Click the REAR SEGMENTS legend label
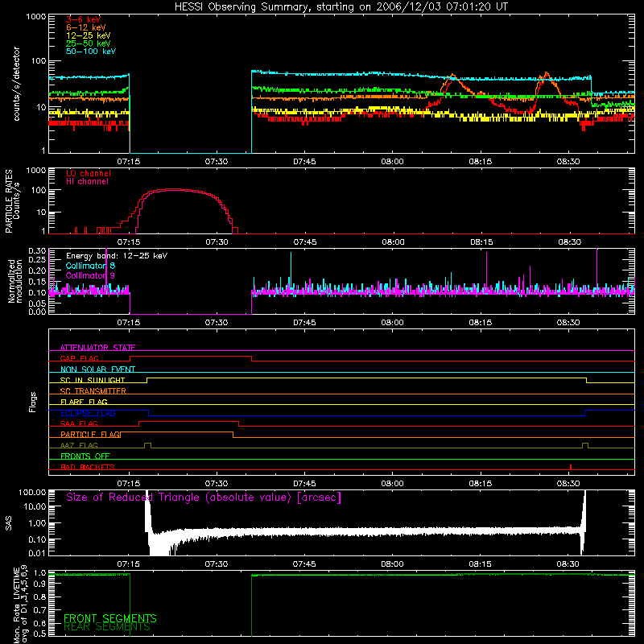This screenshot has height=644, width=644. [107, 627]
